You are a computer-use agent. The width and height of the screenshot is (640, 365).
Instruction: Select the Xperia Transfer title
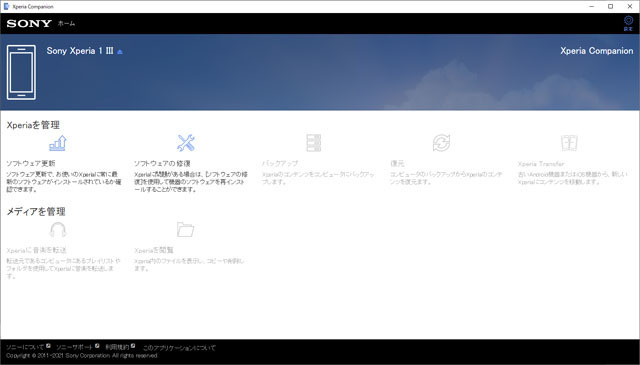point(541,164)
